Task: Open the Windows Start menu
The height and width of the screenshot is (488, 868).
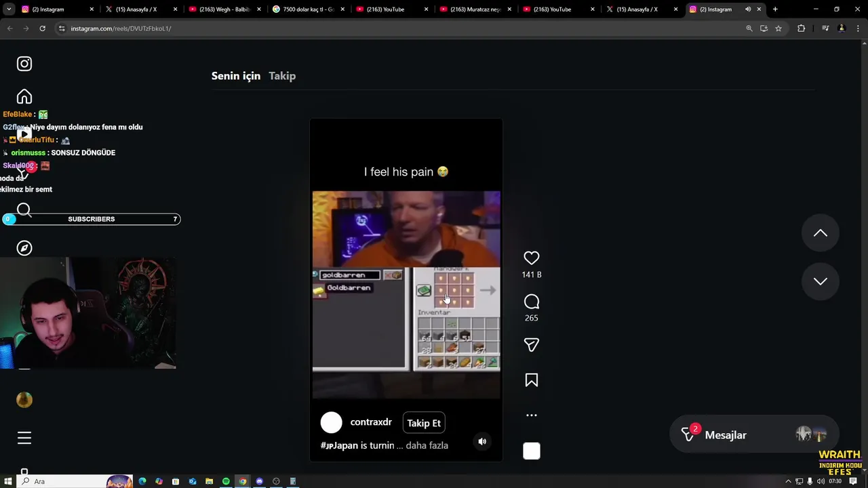Action: point(7,481)
